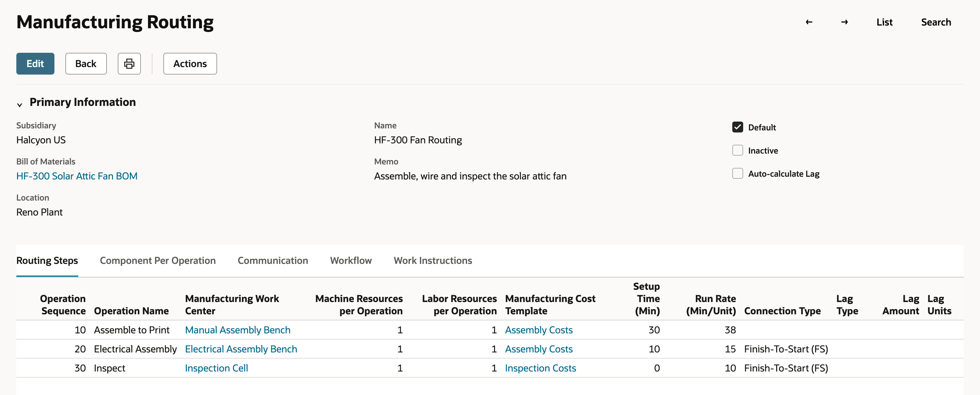This screenshot has height=395, width=980.
Task: Open the List view link
Action: point(884,22)
